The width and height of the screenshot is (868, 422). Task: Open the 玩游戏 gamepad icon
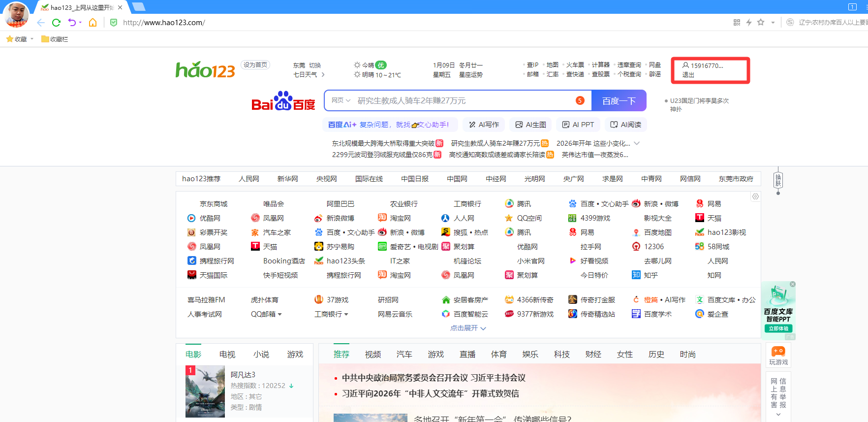[778, 352]
